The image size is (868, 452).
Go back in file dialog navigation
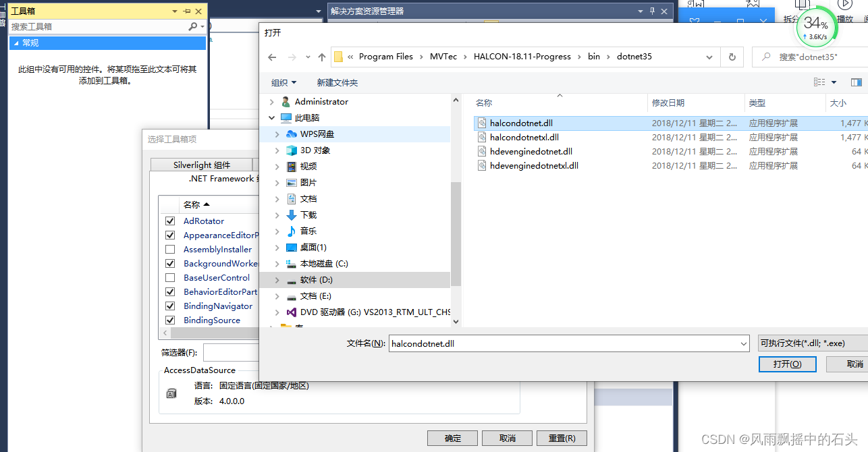click(272, 57)
